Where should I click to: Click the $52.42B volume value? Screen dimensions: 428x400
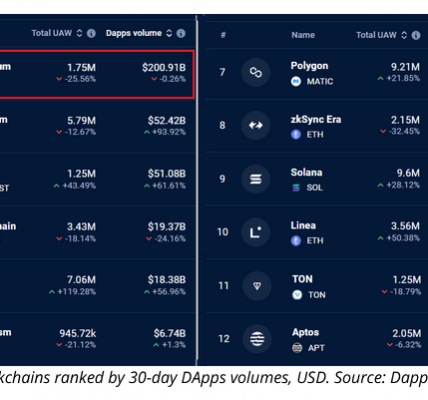(167, 121)
